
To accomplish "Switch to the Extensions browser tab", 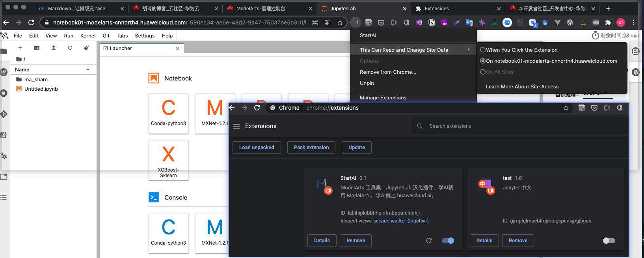I will 458,8.
